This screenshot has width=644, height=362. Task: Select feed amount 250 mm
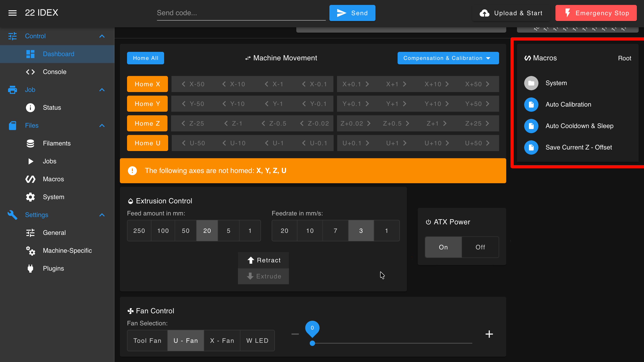click(x=139, y=231)
